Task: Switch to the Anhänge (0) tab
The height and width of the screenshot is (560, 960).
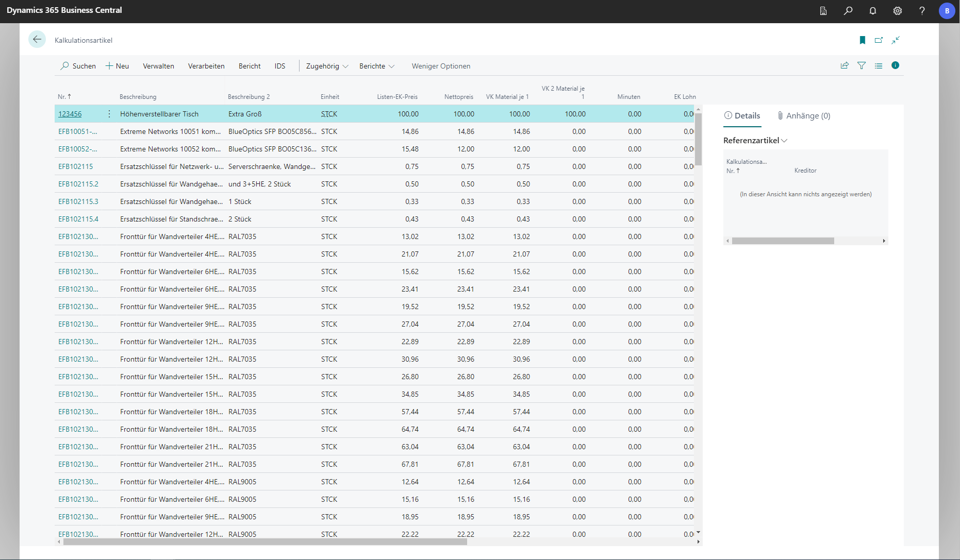Action: click(x=804, y=116)
